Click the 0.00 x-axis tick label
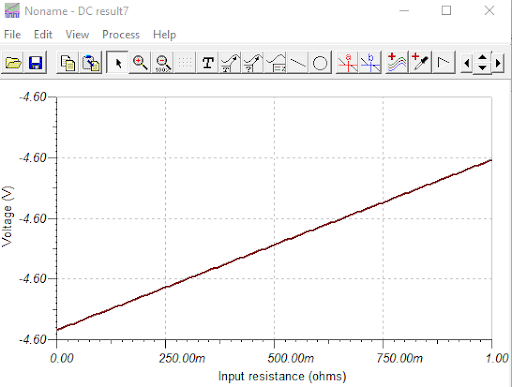 61,358
